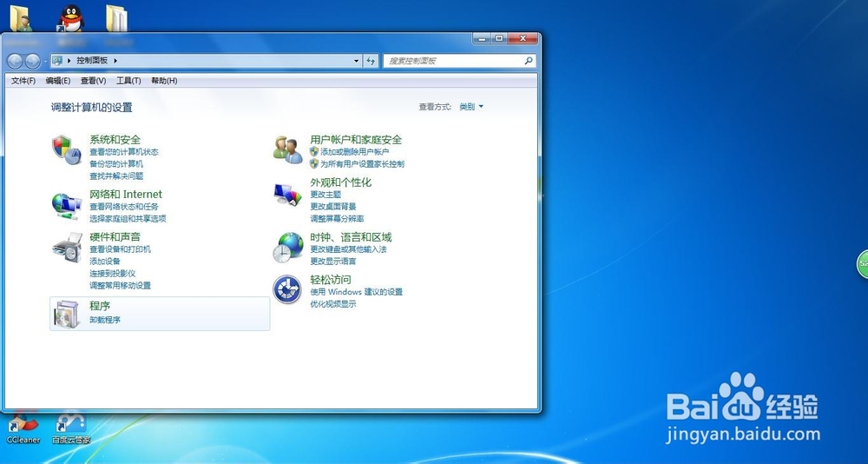Click 选择家庭组和共享选项 link
Image resolution: width=868 pixels, height=464 pixels.
point(128,218)
